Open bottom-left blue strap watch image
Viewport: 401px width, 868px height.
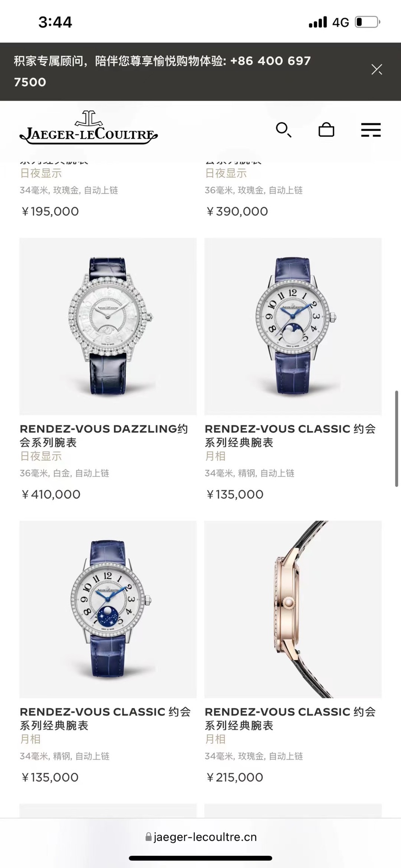108,609
